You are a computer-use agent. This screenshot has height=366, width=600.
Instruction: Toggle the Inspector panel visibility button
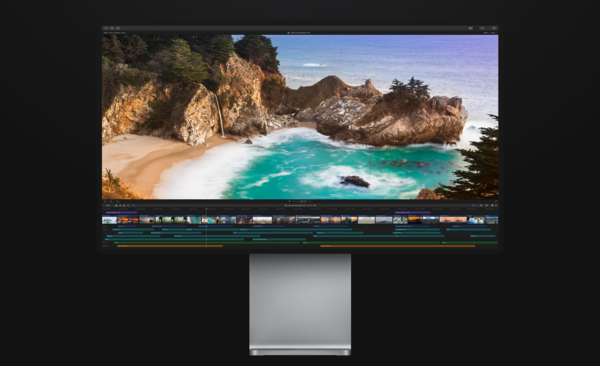(482, 28)
